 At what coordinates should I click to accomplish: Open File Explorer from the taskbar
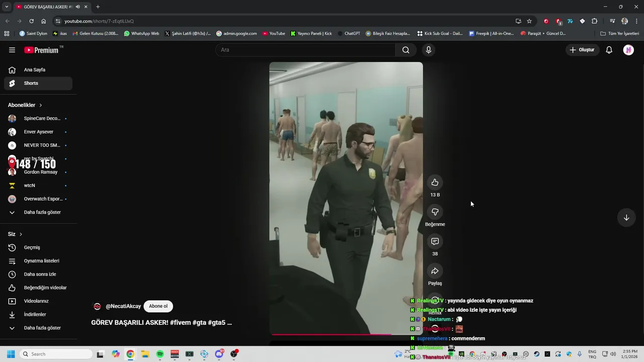[x=145, y=354]
